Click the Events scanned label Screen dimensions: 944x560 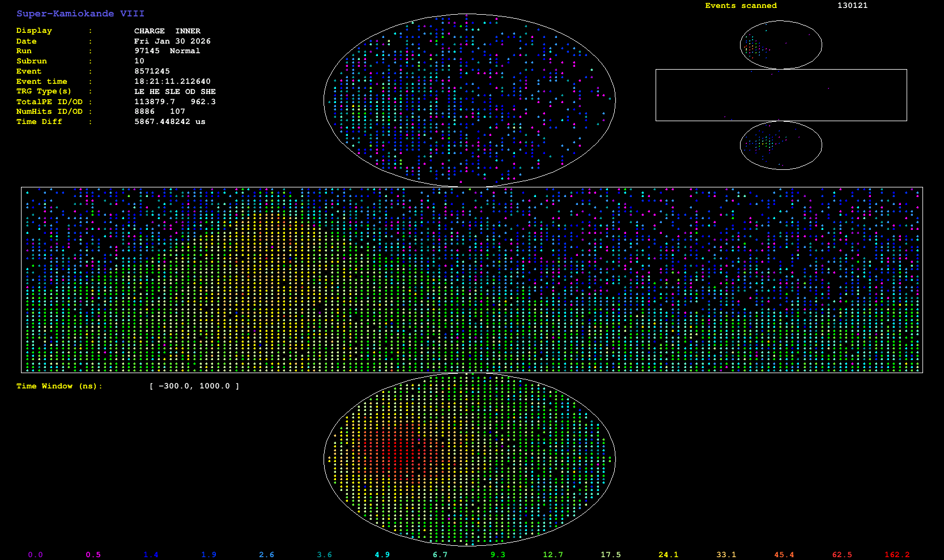pos(741,6)
